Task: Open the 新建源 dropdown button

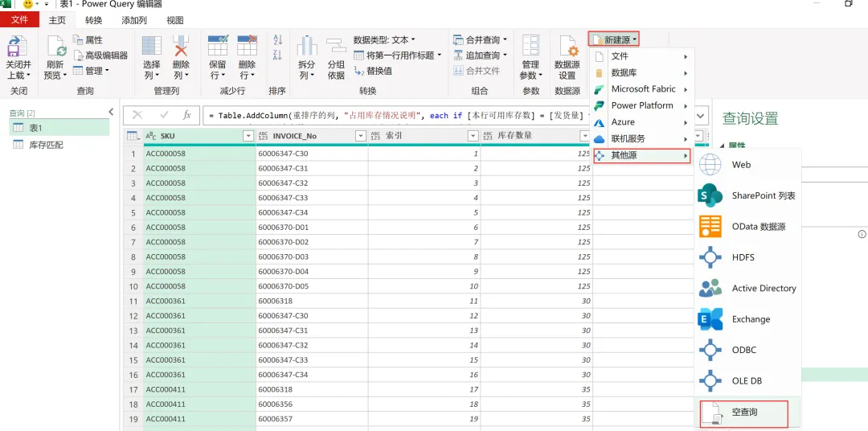Action: coord(613,40)
